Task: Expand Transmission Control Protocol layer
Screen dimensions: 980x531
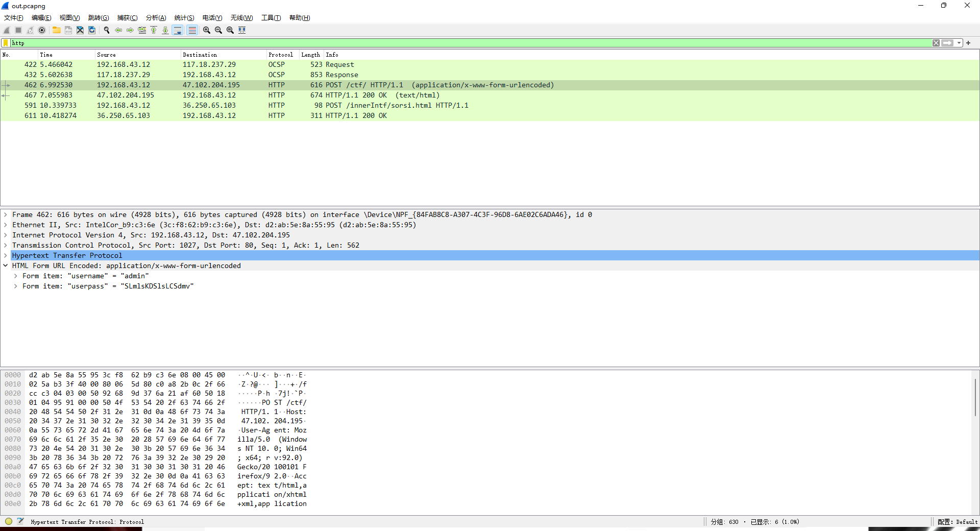Action: 6,246
